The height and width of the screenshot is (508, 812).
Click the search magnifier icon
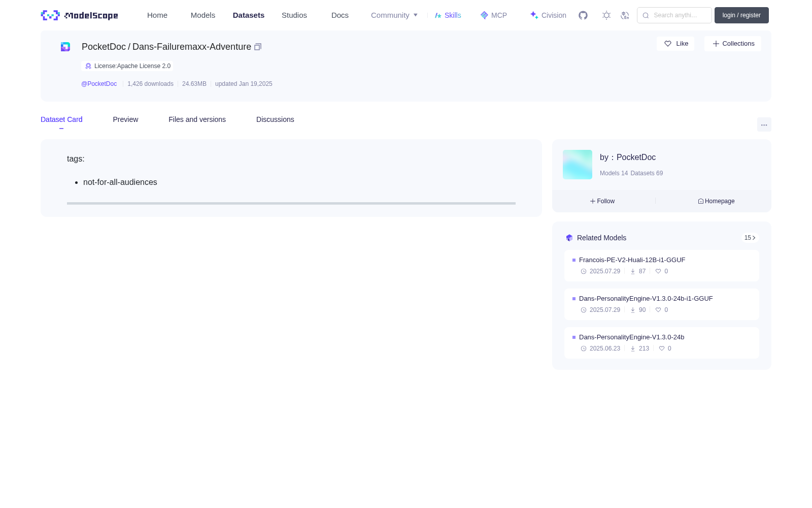646,15
